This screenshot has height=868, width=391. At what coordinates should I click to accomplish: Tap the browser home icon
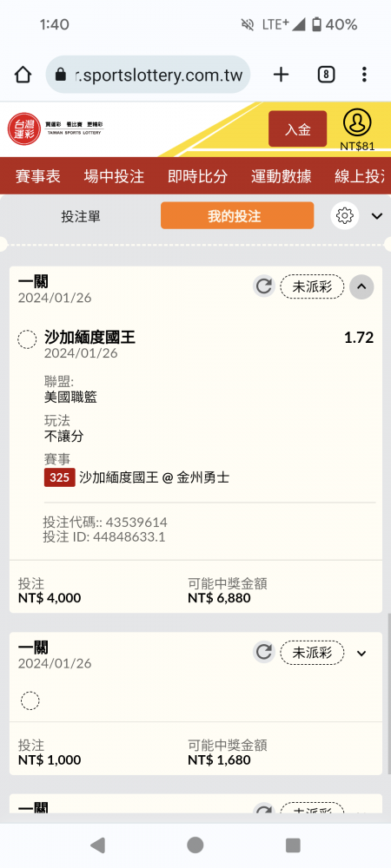coord(23,74)
